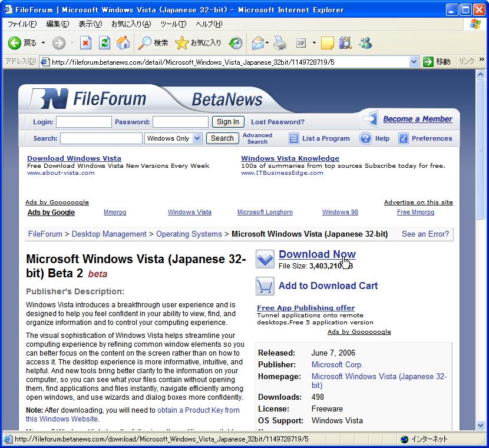Click the scrollbar down arrow
Image resolution: width=489 pixels, height=448 pixels.
[480, 425]
